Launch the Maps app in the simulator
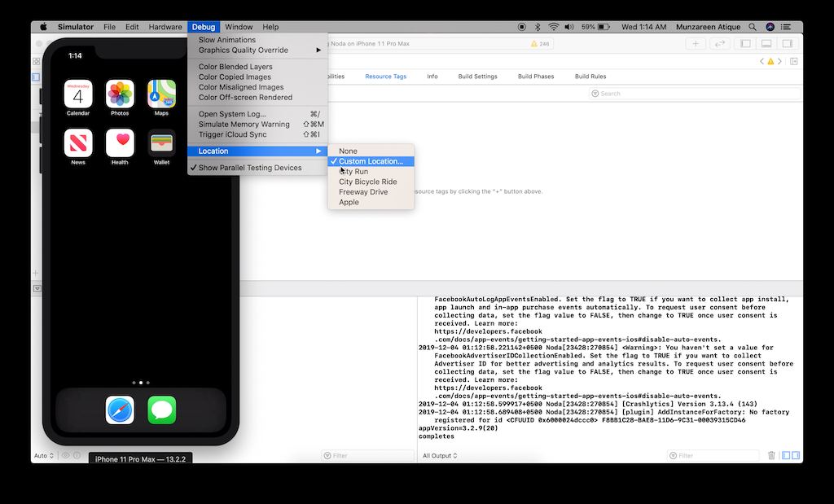 click(x=162, y=94)
